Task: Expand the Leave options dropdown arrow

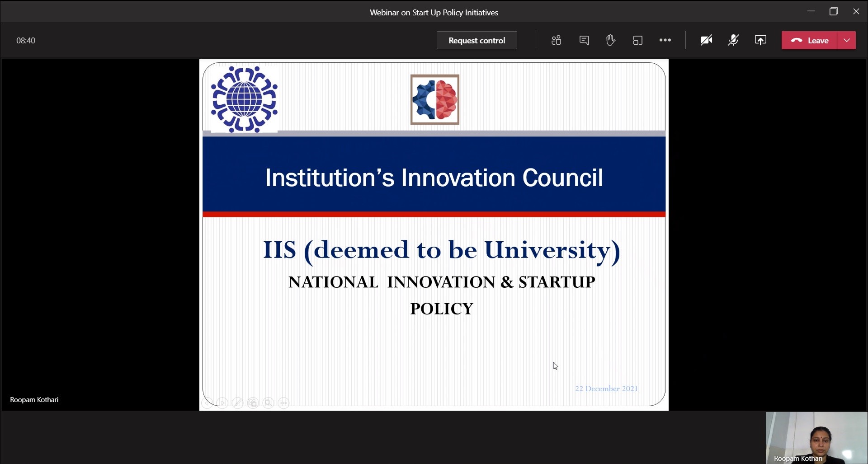Action: pyautogui.click(x=847, y=40)
